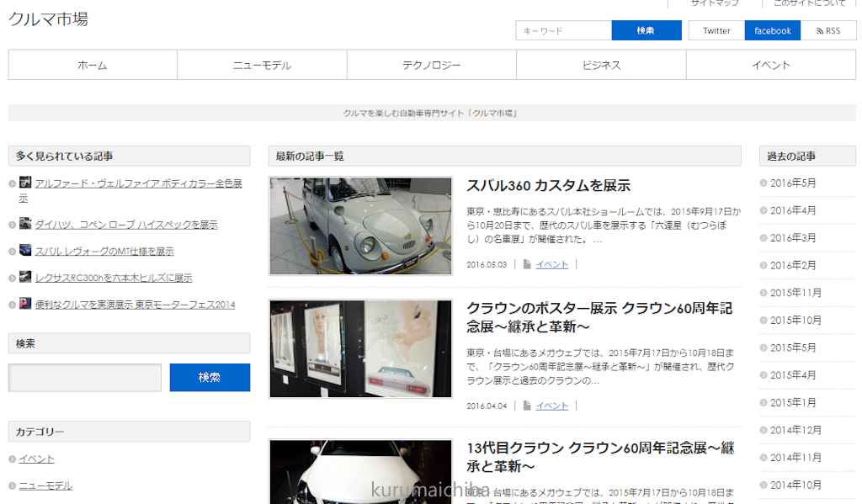
Task: Open the ニューモデル navigation tab
Action: pos(262,65)
